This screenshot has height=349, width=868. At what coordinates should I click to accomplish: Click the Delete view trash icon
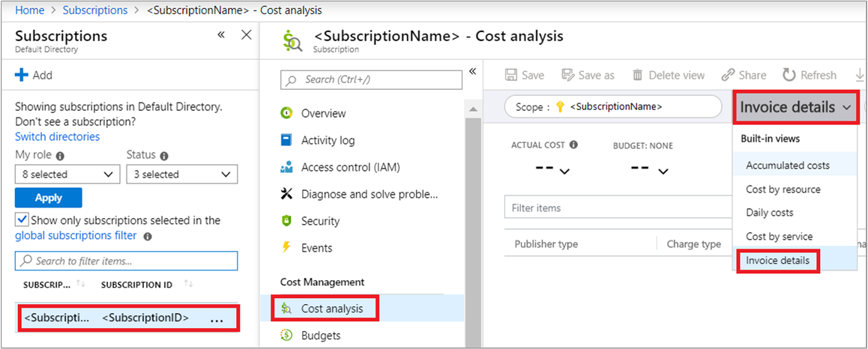(x=638, y=75)
